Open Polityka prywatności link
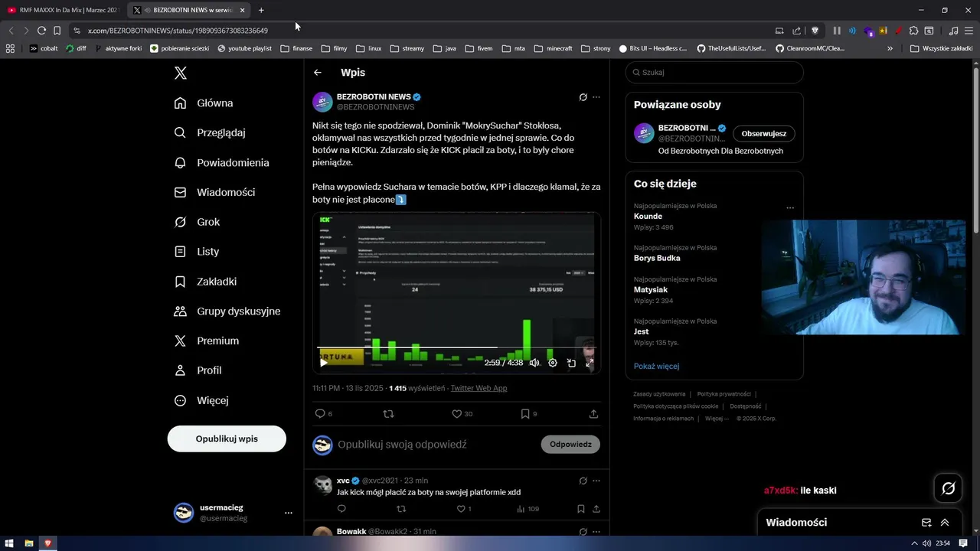Viewport: 980px width, 551px height. [724, 394]
